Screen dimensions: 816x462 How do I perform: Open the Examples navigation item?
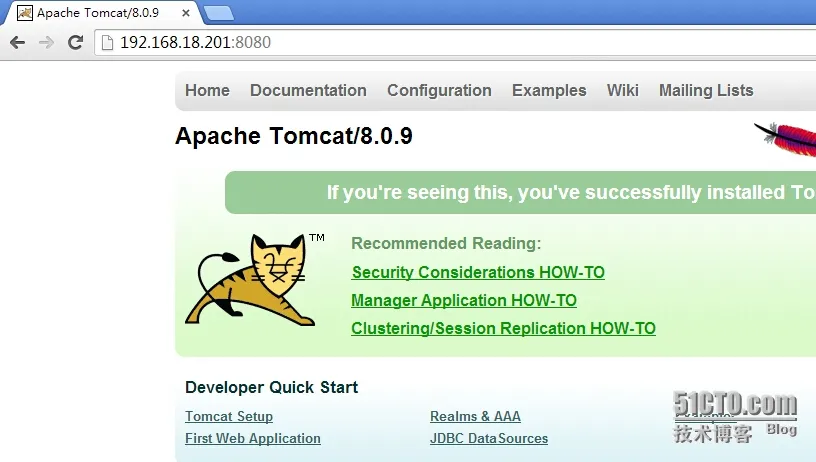pos(549,91)
